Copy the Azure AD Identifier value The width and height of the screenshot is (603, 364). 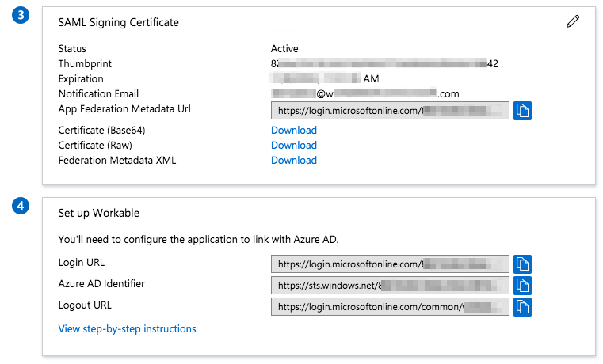(522, 286)
